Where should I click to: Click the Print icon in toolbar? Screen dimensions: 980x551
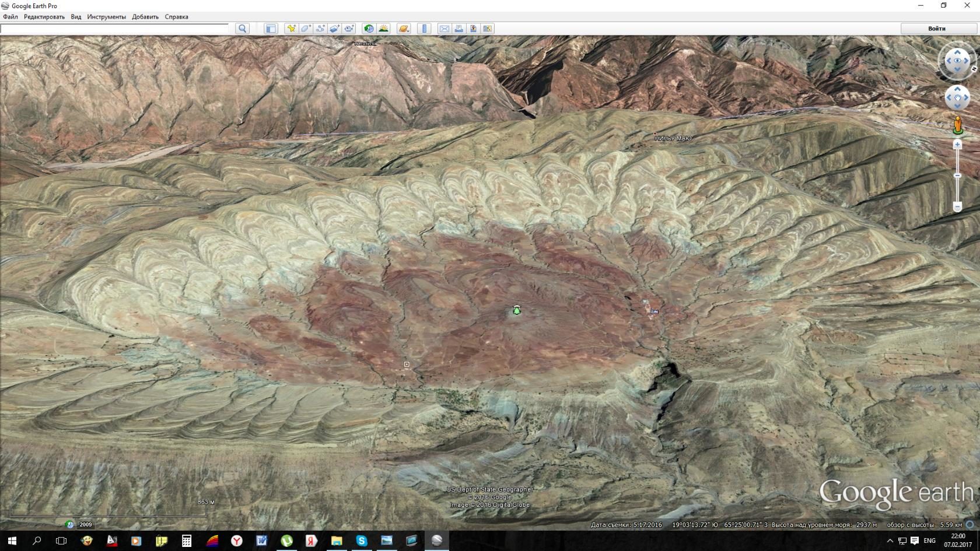tap(459, 29)
